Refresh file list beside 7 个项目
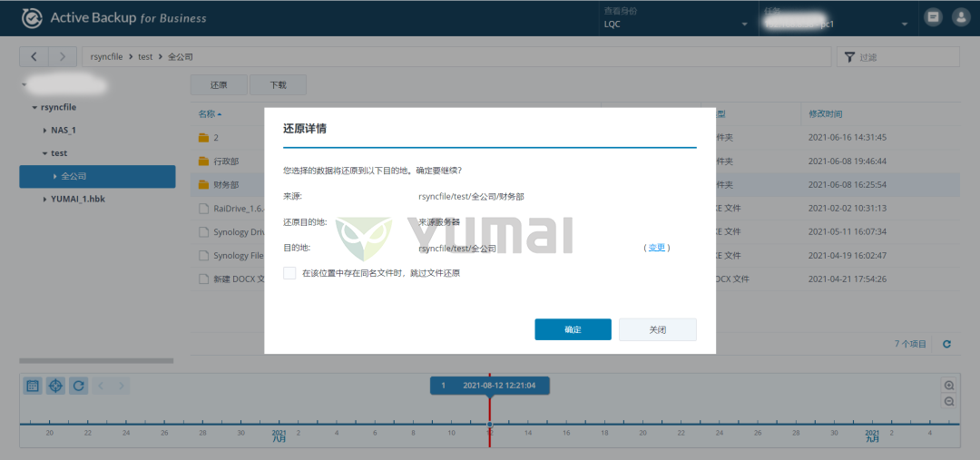This screenshot has height=460, width=980. (x=946, y=344)
